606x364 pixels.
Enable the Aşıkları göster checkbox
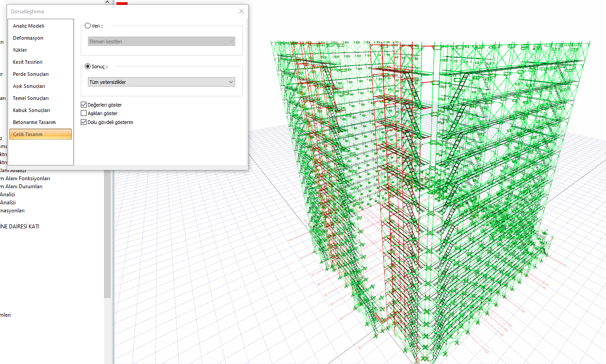(84, 113)
